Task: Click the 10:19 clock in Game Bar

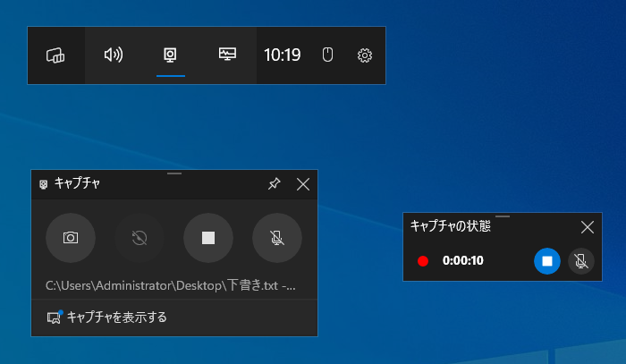Action: [282, 55]
